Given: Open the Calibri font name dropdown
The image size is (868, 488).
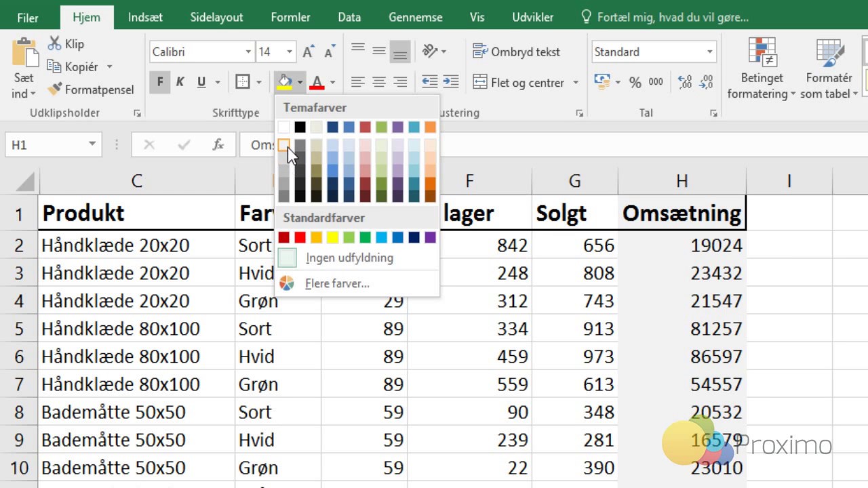Looking at the screenshot, I should (248, 52).
